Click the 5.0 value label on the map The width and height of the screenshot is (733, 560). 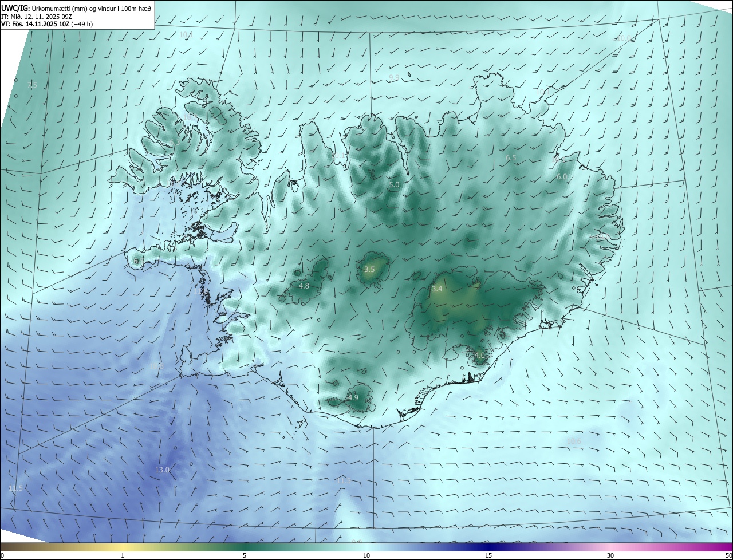click(x=394, y=185)
